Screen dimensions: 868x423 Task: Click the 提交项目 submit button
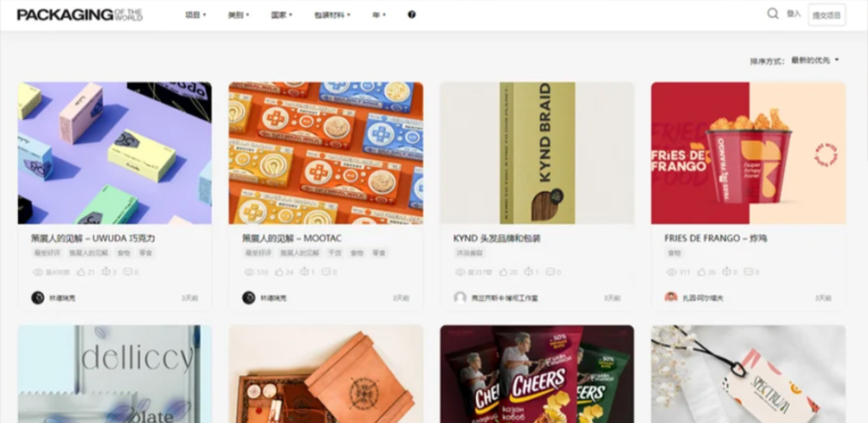click(827, 15)
